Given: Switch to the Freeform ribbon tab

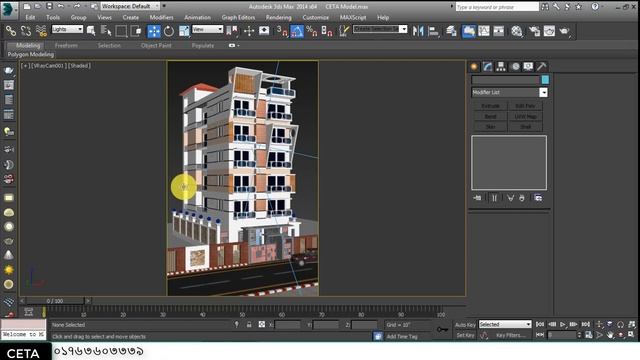Looking at the screenshot, I should click(66, 46).
